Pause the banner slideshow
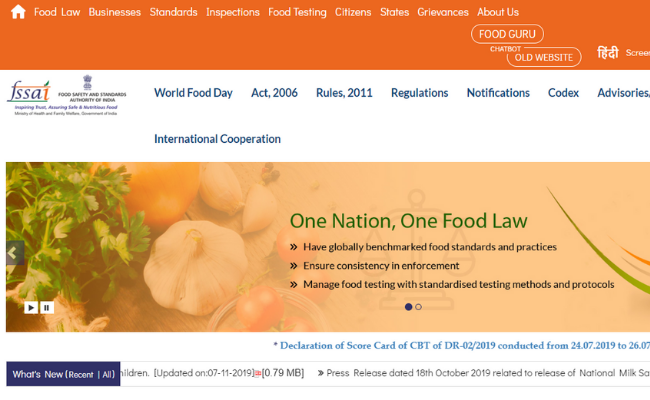The width and height of the screenshot is (650, 400). tap(46, 308)
